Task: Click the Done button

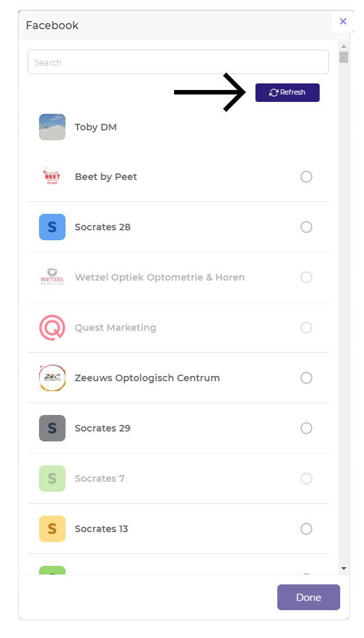Action: click(x=308, y=598)
